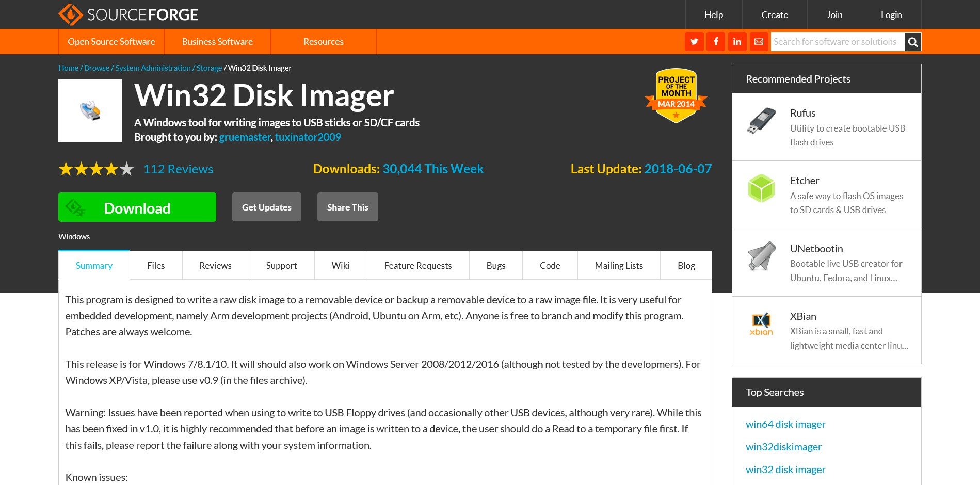The height and width of the screenshot is (485, 980).
Task: Click Login in the top bar
Action: coord(891,14)
